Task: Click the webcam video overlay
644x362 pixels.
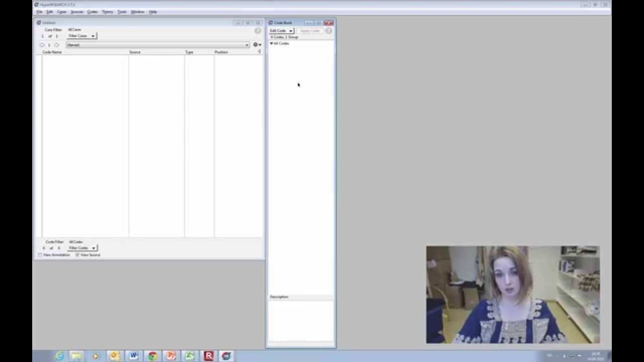Action: pos(513,295)
